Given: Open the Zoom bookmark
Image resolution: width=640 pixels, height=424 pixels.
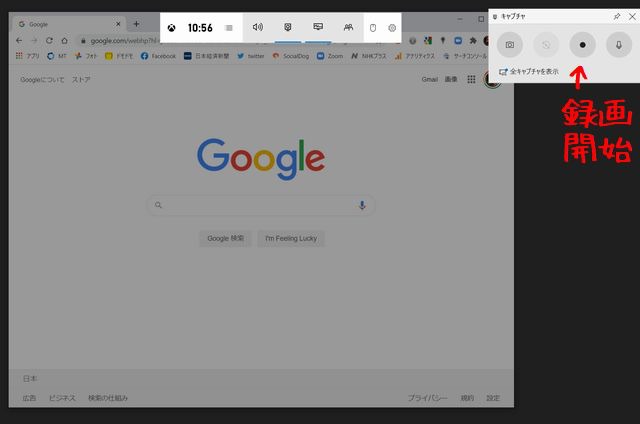Looking at the screenshot, I should (x=330, y=56).
